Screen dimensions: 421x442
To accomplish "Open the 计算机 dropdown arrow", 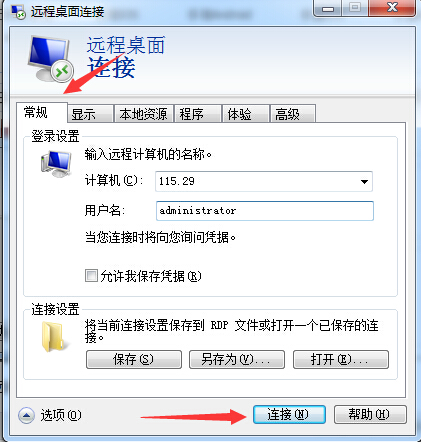I will click(x=364, y=182).
